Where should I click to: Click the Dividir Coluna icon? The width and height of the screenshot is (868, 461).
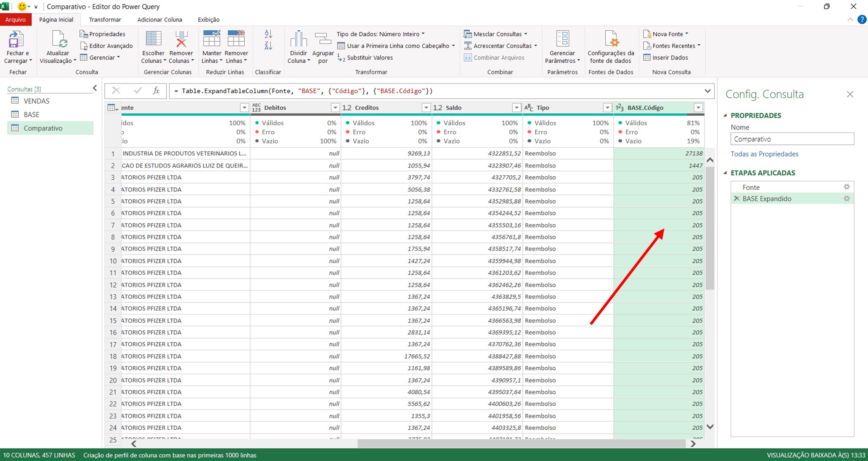(298, 39)
